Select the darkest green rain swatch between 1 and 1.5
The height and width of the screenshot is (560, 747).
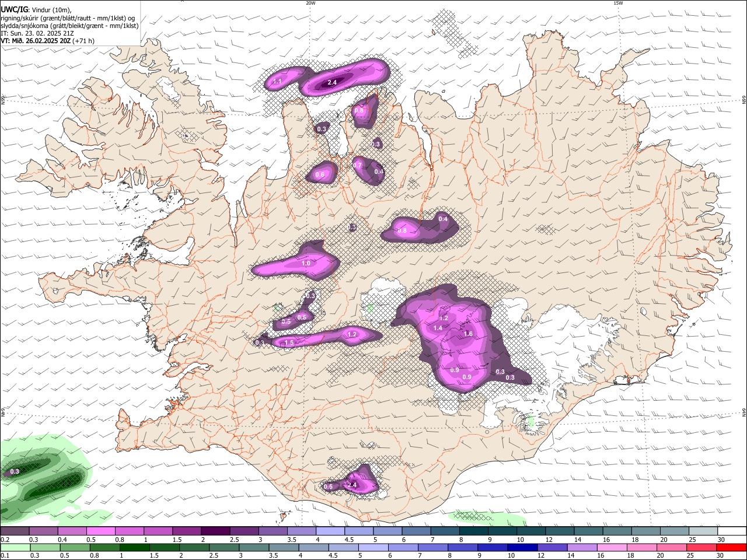pyautogui.click(x=134, y=548)
